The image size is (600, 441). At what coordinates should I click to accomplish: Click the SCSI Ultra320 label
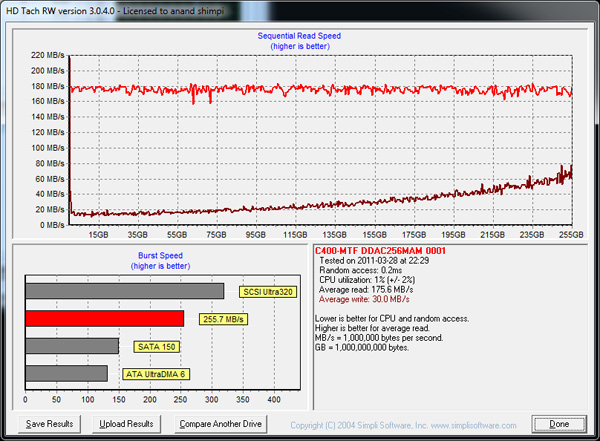pos(268,292)
